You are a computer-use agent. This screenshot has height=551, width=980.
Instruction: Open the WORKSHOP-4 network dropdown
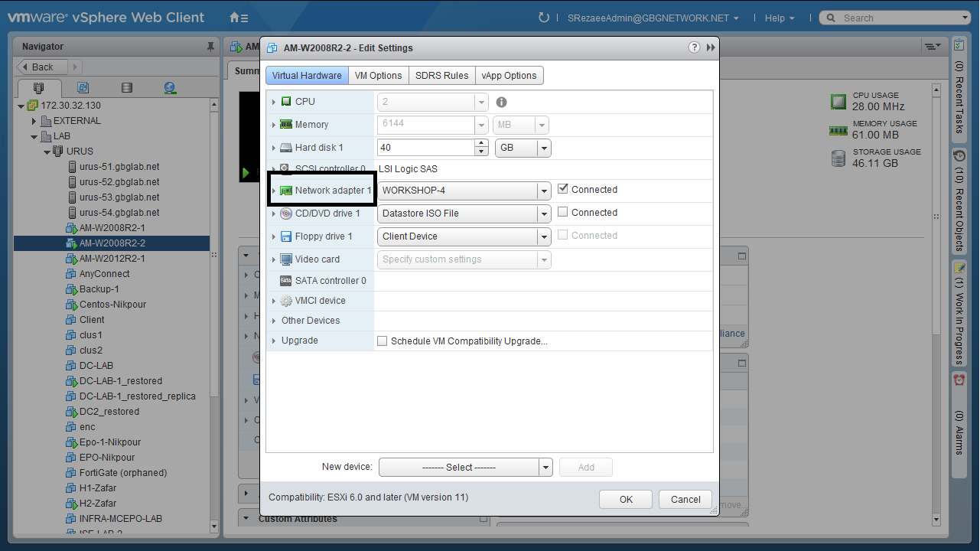(543, 191)
